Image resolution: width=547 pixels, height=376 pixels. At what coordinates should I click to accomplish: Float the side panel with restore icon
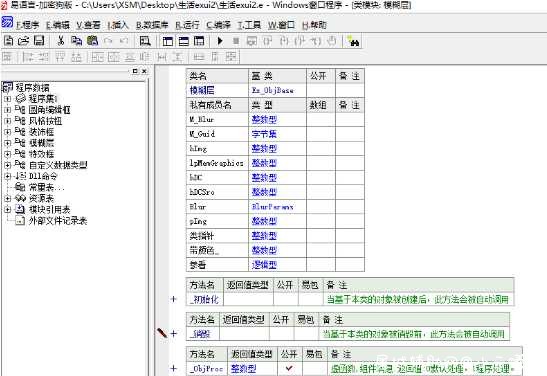135,71
